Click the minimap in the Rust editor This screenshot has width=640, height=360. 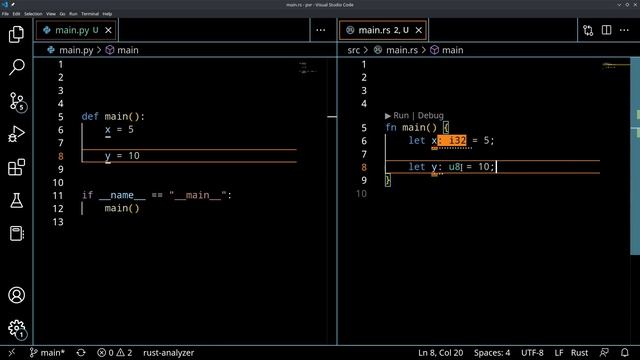tap(616, 65)
